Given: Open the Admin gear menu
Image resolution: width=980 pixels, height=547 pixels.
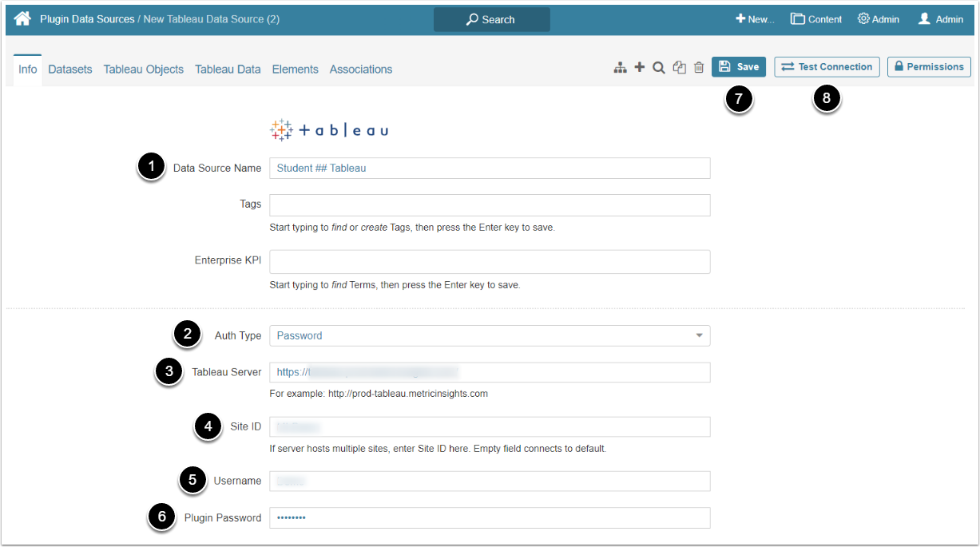Looking at the screenshot, I should tap(878, 19).
